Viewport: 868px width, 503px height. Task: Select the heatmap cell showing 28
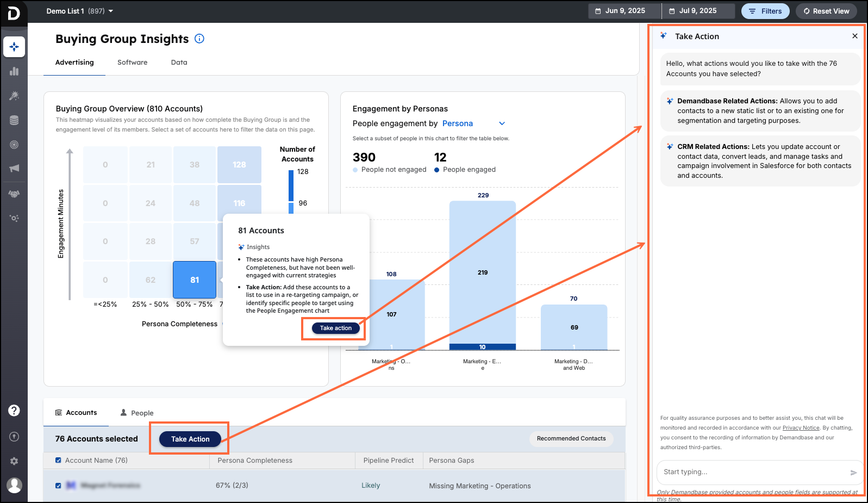click(150, 241)
